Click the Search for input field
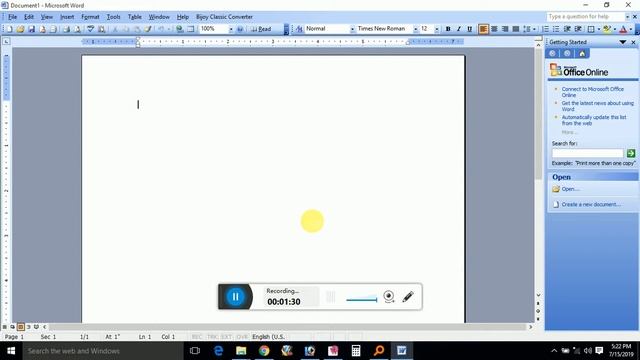Viewport: 640px width, 360px height. point(587,153)
